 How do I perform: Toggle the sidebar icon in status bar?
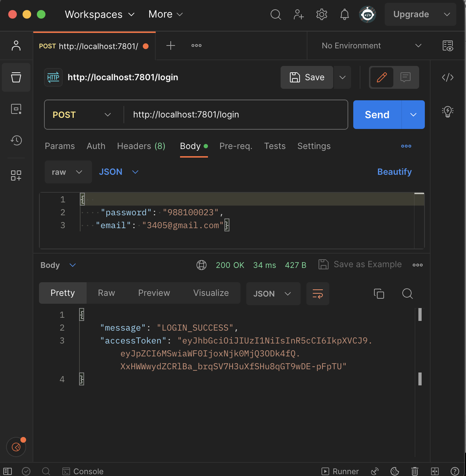tap(8, 471)
